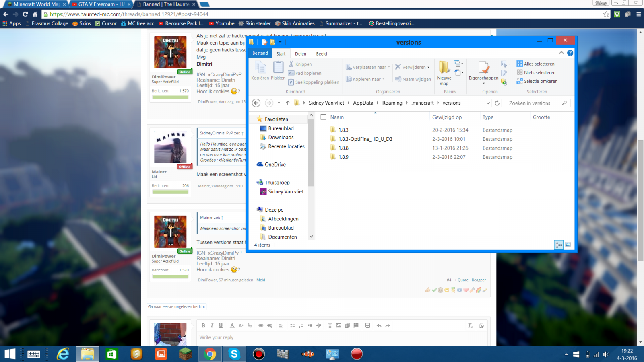The image size is (644, 362).
Task: Refresh the versions folder view
Action: (x=497, y=103)
